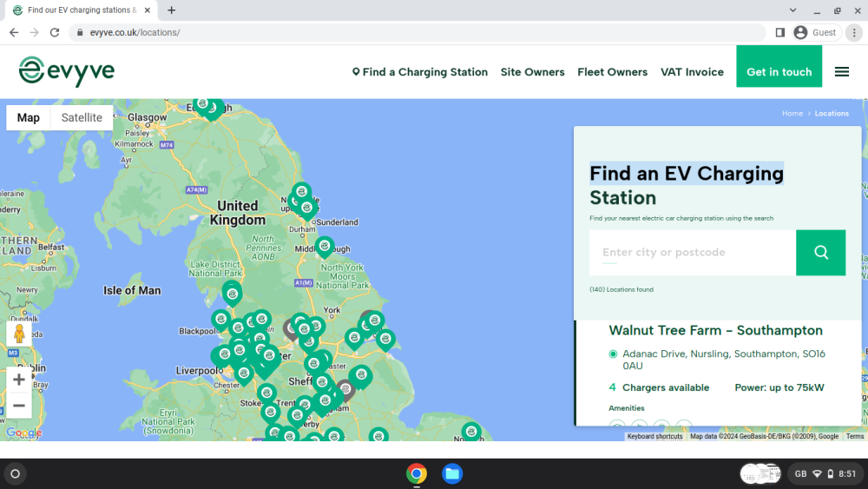Click the '(140) Locations found' text

coord(621,289)
